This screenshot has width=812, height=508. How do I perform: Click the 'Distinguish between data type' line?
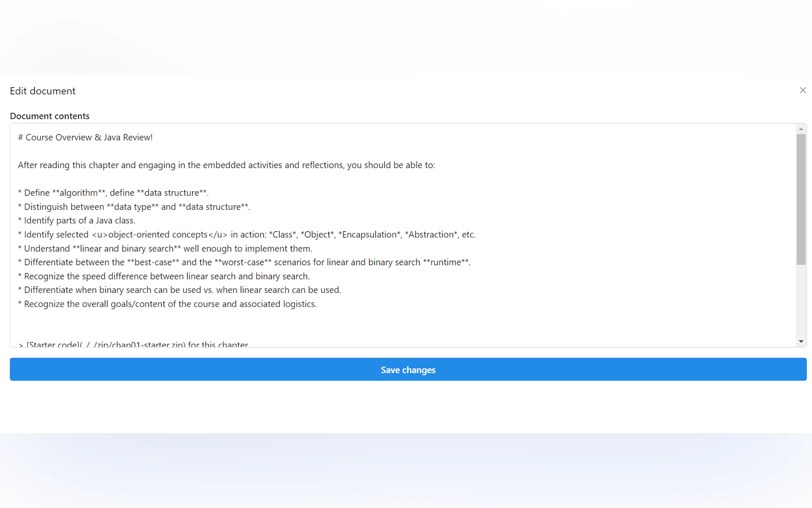(137, 207)
